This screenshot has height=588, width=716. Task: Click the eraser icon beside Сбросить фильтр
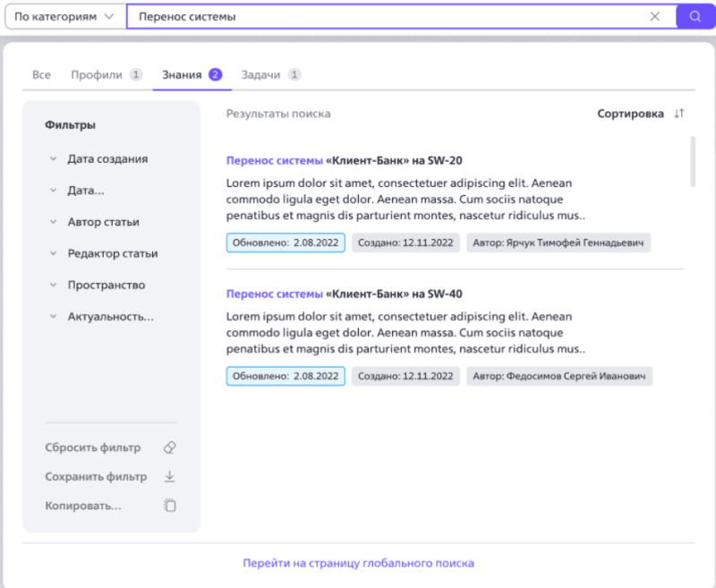169,447
